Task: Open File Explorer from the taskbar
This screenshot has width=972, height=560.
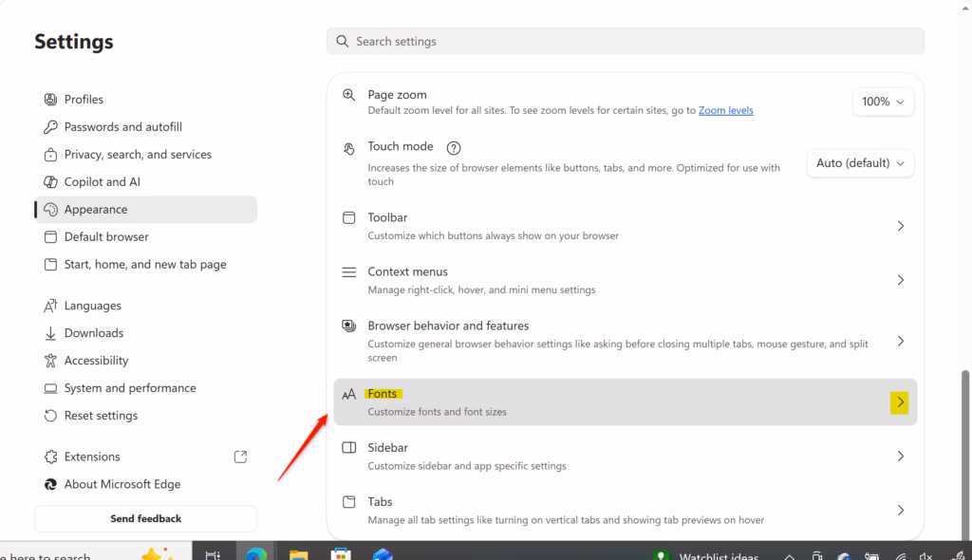Action: click(298, 554)
